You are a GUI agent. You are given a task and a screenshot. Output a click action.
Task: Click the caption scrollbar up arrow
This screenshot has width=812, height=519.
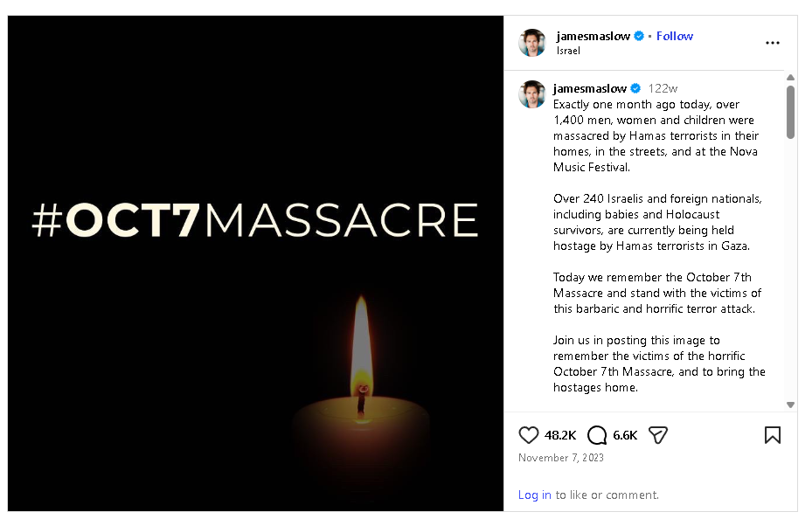point(790,78)
